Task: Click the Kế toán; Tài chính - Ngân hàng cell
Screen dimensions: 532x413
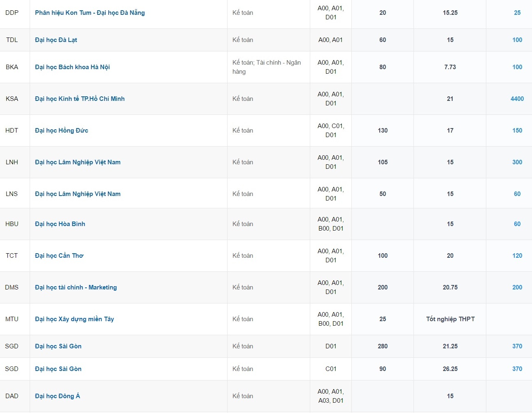Action: click(267, 67)
